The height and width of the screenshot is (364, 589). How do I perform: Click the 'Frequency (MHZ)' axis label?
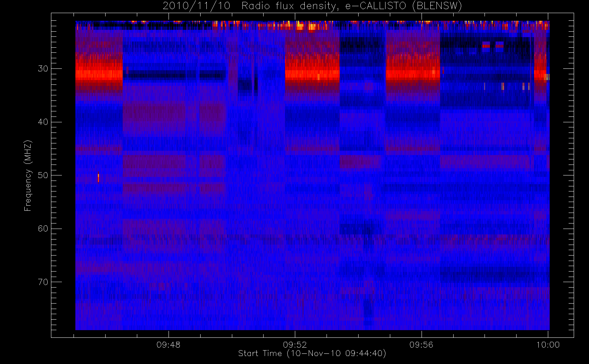pos(28,175)
